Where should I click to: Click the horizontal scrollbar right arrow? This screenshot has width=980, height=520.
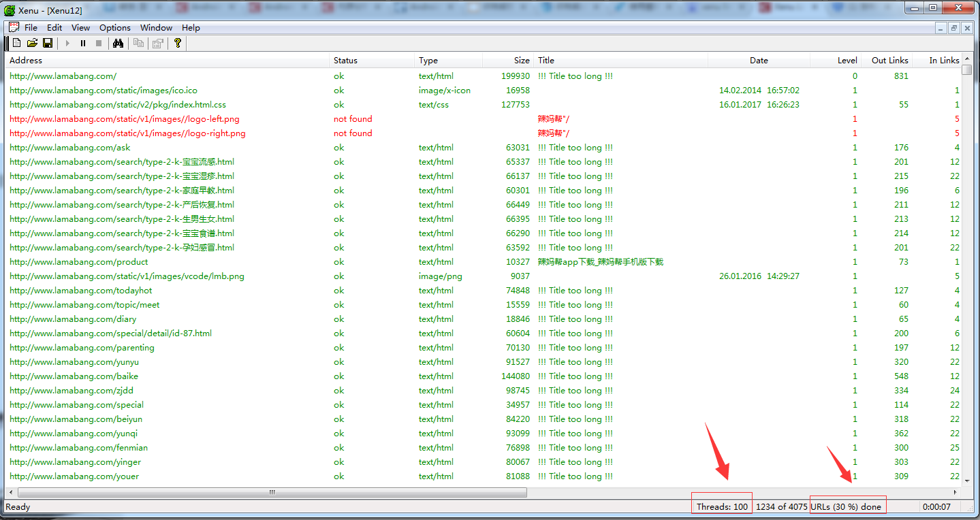click(955, 491)
